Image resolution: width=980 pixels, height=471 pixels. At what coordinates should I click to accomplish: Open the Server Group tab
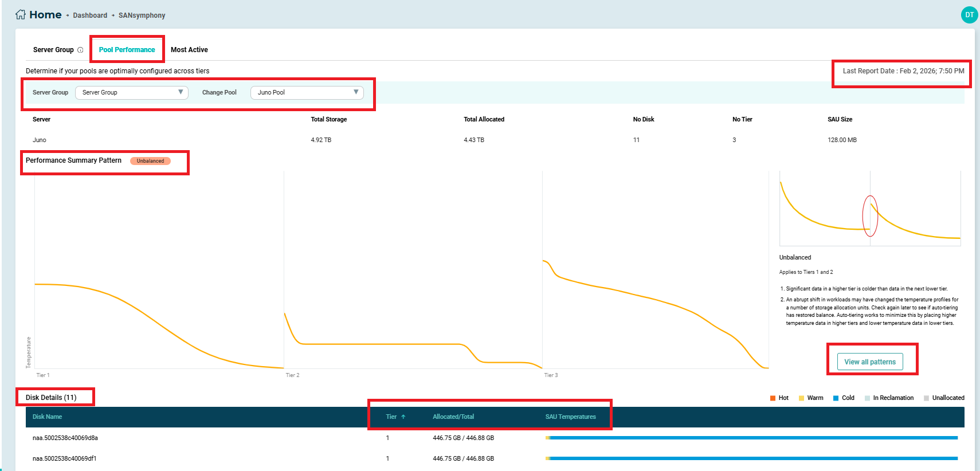[53, 50]
